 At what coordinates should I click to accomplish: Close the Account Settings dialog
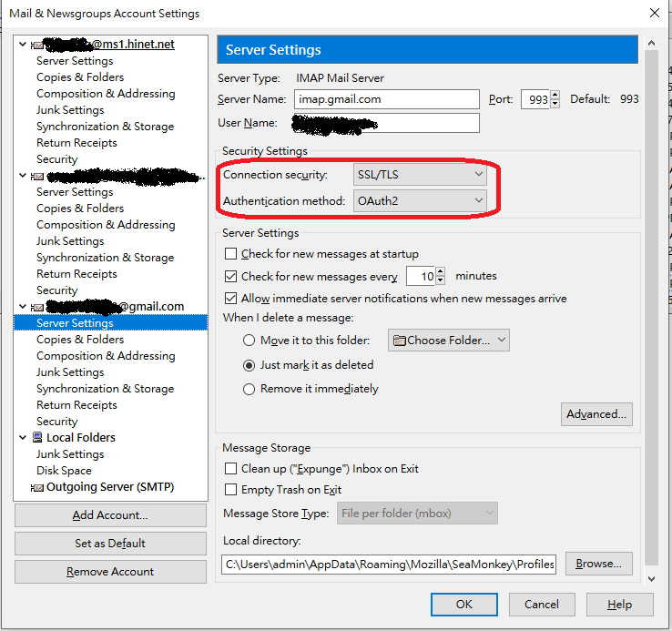(x=655, y=13)
